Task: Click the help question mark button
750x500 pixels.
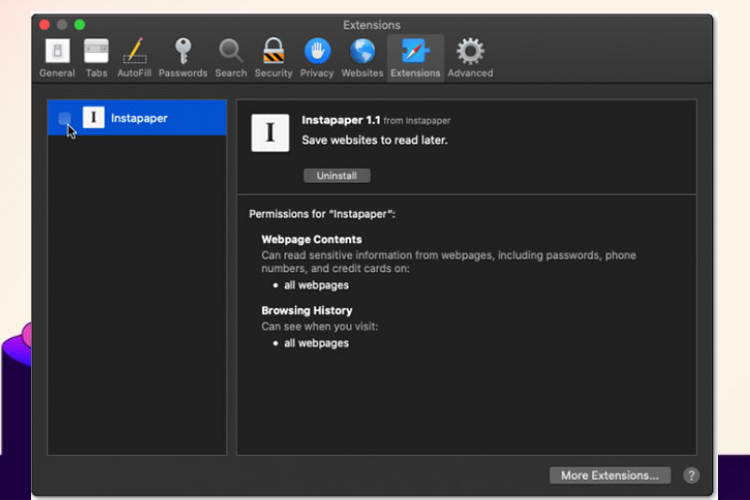Action: [691, 475]
